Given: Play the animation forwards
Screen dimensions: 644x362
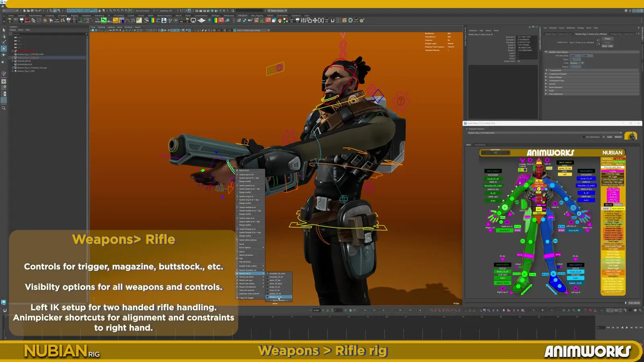Looking at the screenshot, I should coord(627,327).
